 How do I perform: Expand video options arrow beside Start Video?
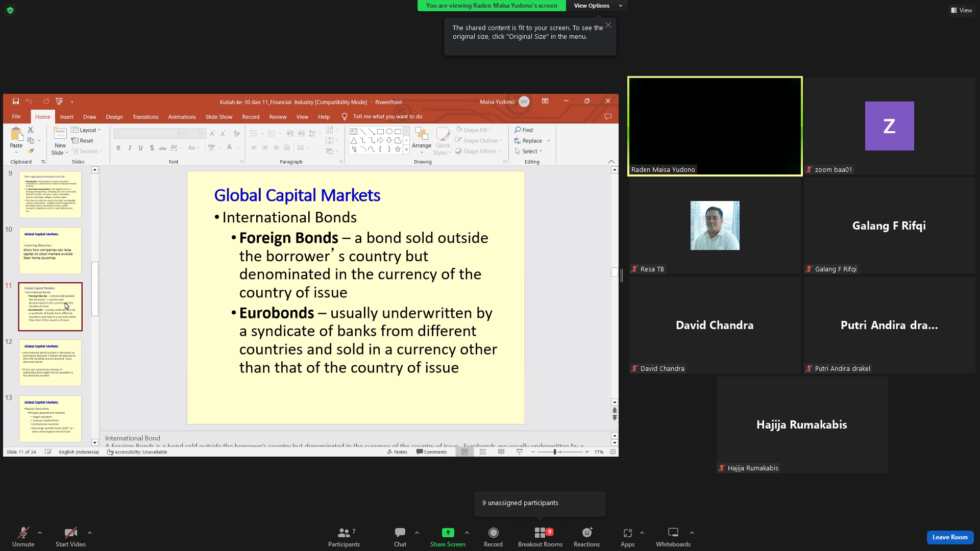(90, 533)
